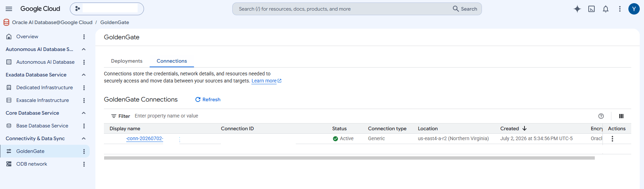Sort by Connection ID column header
644x189 pixels.
[237, 128]
